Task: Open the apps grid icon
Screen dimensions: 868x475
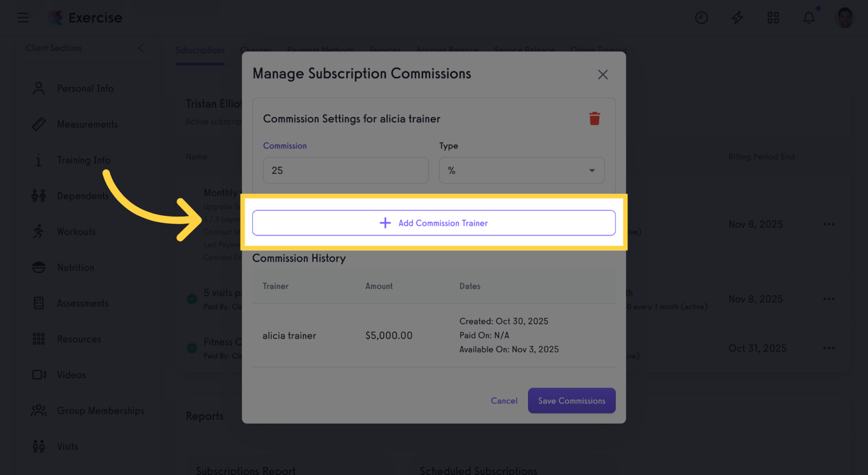Action: [773, 18]
